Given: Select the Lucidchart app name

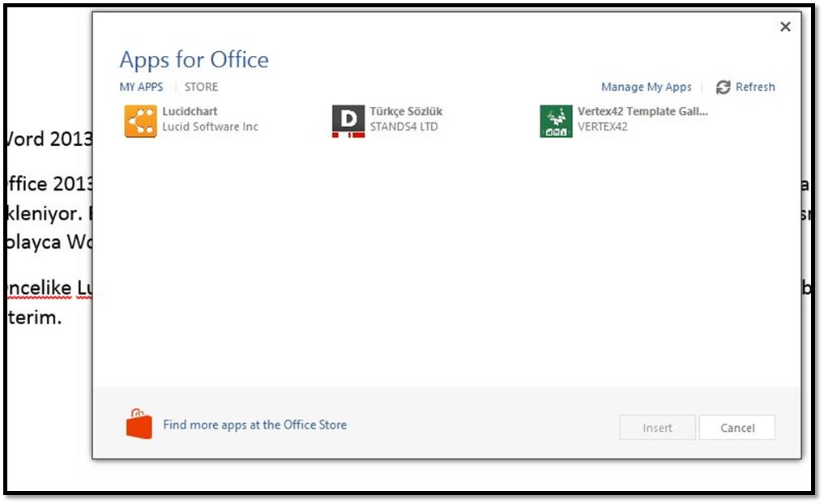Looking at the screenshot, I should pyautogui.click(x=190, y=112).
